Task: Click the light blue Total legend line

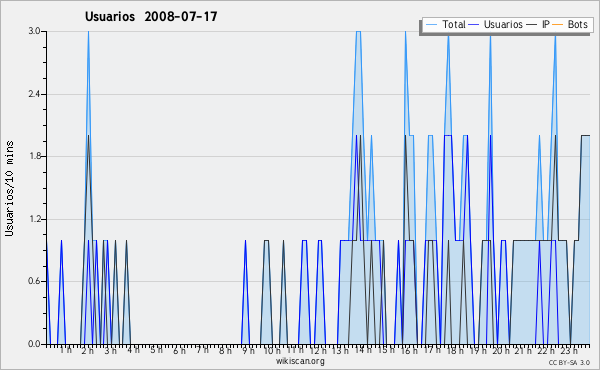Action: coord(431,25)
